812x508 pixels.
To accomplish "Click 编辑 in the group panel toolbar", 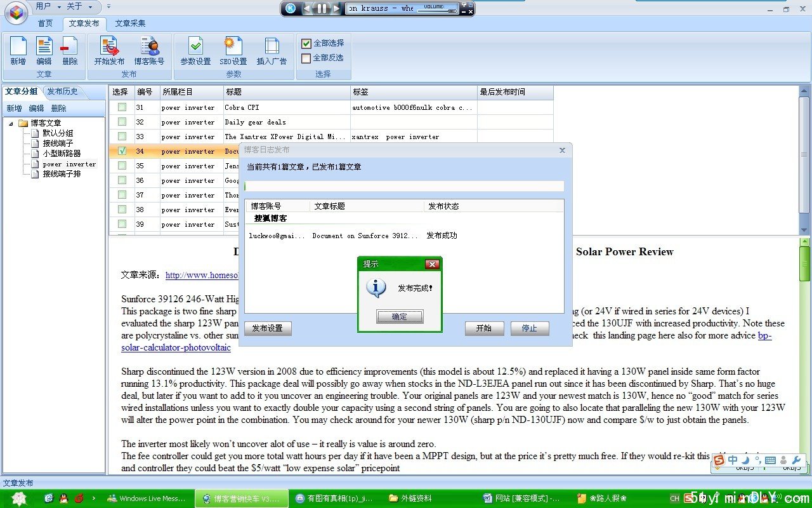I will pos(36,109).
